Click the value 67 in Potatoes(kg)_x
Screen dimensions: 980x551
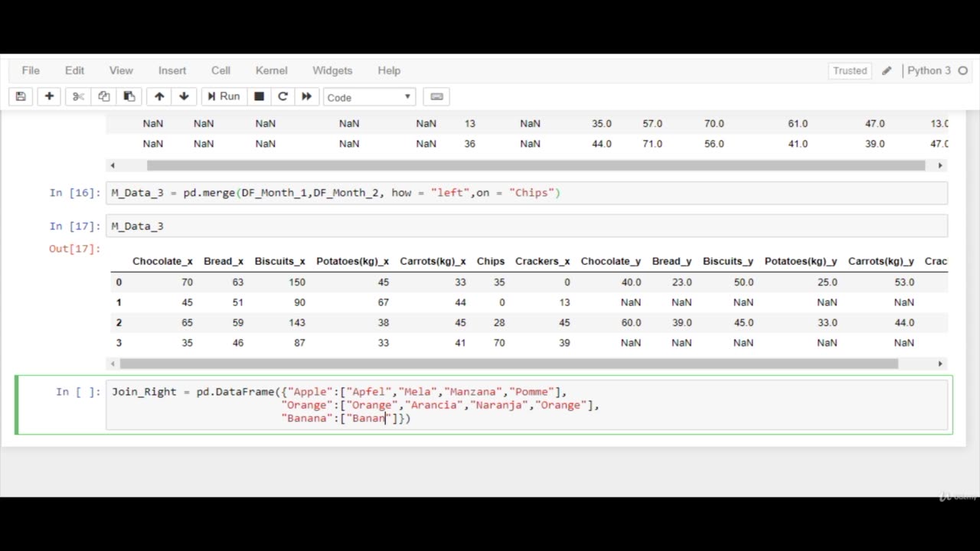click(384, 302)
